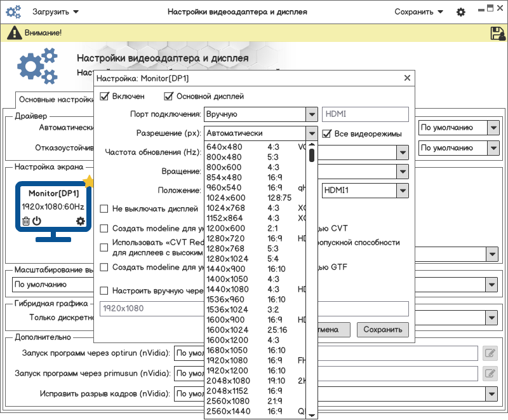Enable "Не выключать дисплей" option

(x=105, y=208)
